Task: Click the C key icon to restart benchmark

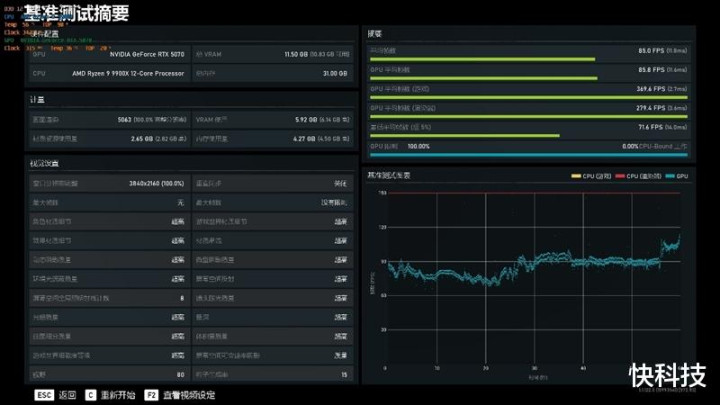Action: [90, 395]
